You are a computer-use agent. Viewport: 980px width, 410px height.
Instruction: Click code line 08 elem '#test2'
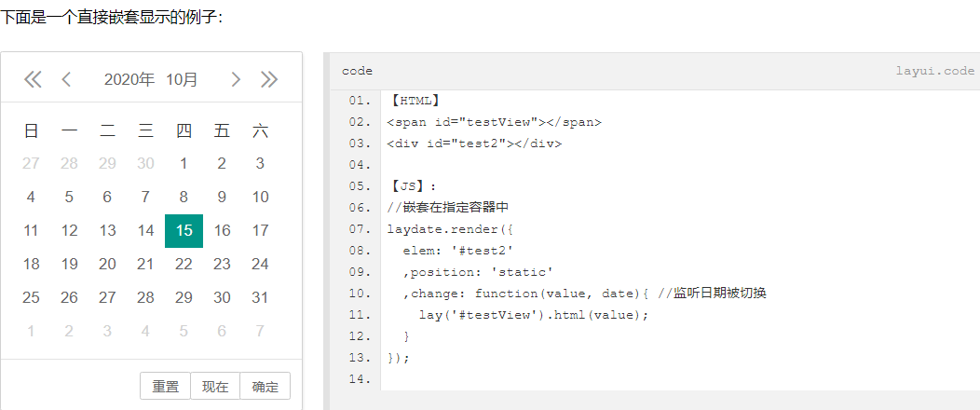point(457,251)
